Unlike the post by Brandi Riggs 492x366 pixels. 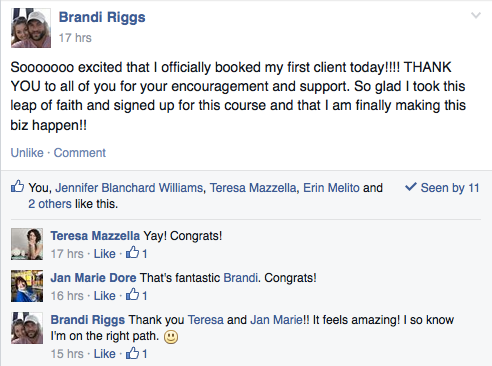27,153
